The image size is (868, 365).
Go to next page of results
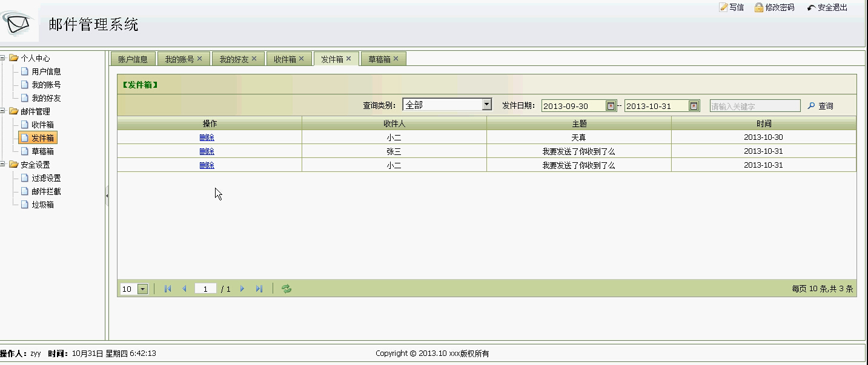click(x=242, y=289)
